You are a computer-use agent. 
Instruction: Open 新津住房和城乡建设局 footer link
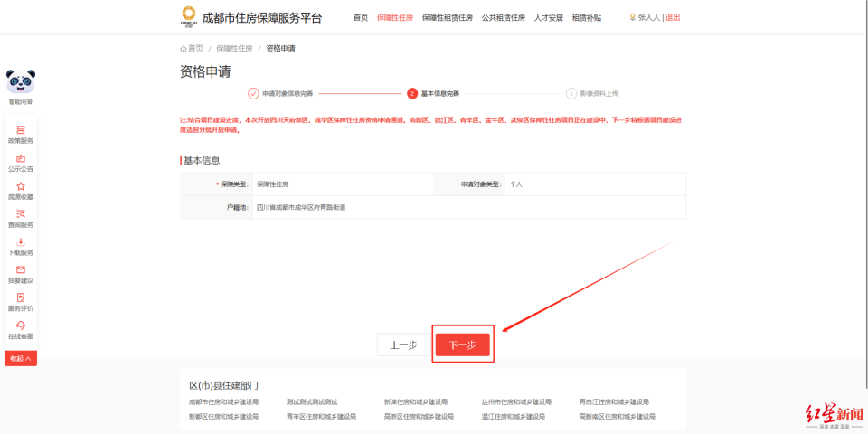click(416, 401)
